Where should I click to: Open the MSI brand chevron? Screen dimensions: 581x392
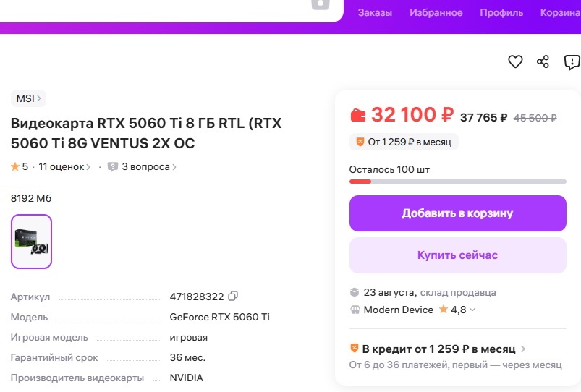point(39,98)
